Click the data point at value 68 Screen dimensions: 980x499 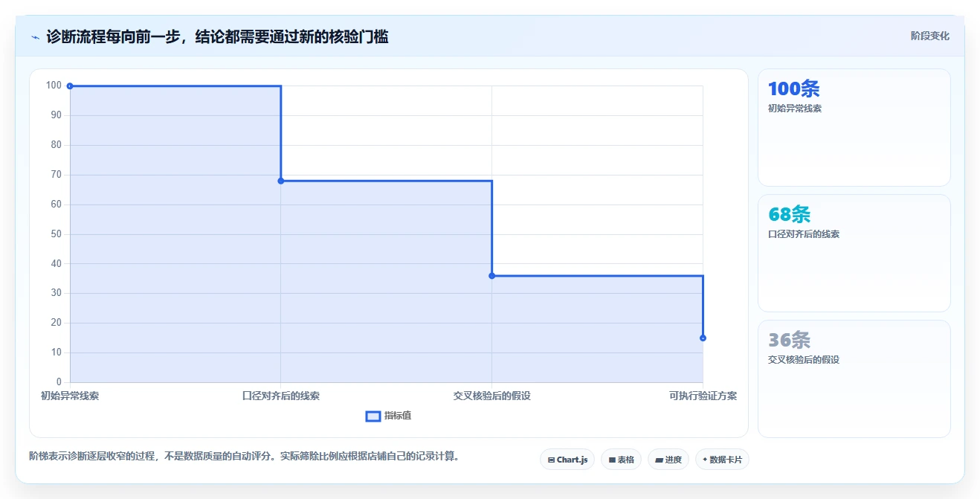pos(281,181)
